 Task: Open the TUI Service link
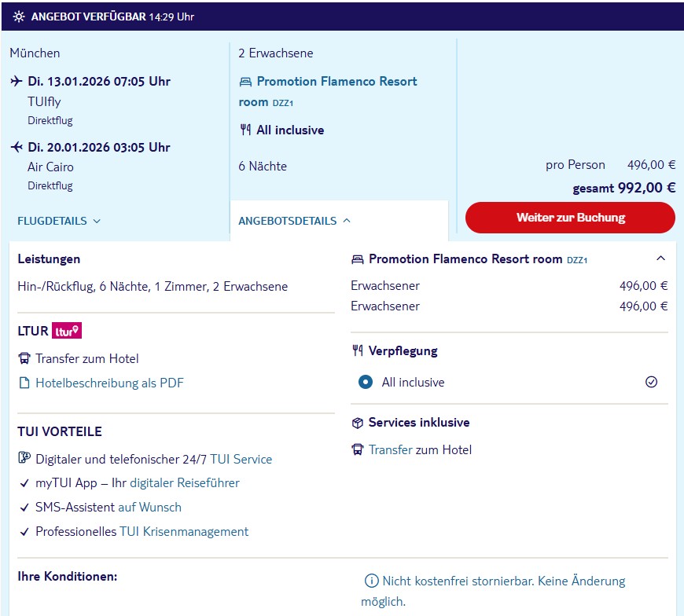(241, 459)
